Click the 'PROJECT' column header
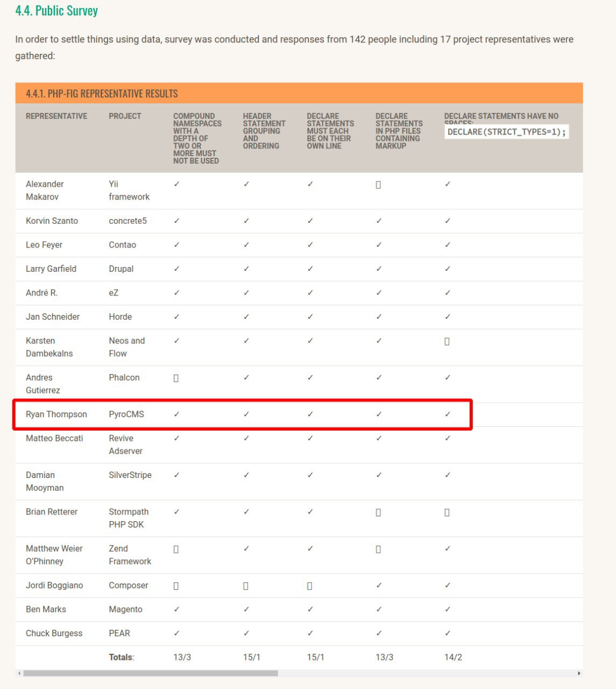The height and width of the screenshot is (689, 616). point(125,116)
